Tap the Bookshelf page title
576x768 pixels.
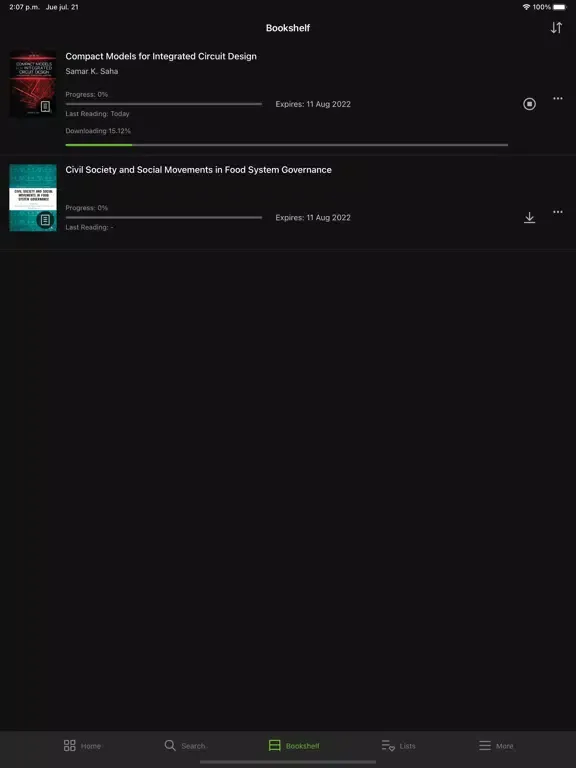click(288, 28)
